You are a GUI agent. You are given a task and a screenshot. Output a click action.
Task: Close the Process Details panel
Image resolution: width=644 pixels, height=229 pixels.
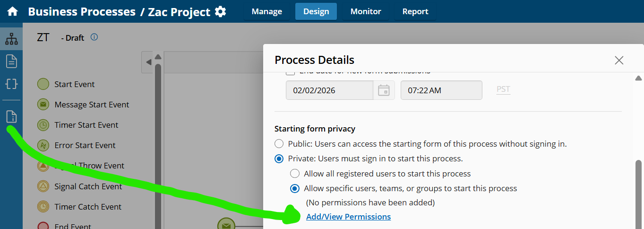619,60
